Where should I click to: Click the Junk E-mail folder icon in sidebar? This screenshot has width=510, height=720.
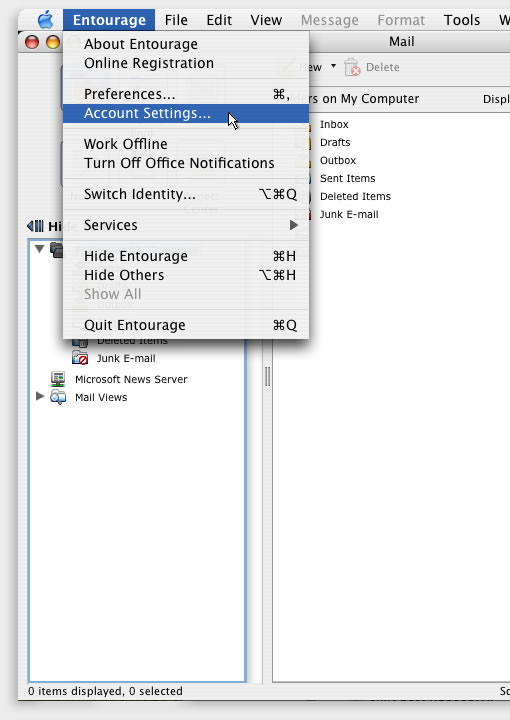(80, 358)
